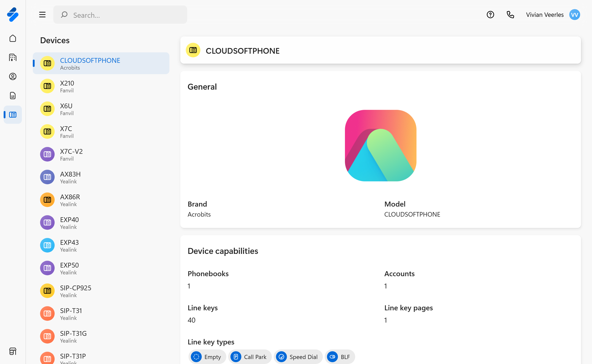
Task: Open the user profile sidebar icon
Action: click(13, 76)
